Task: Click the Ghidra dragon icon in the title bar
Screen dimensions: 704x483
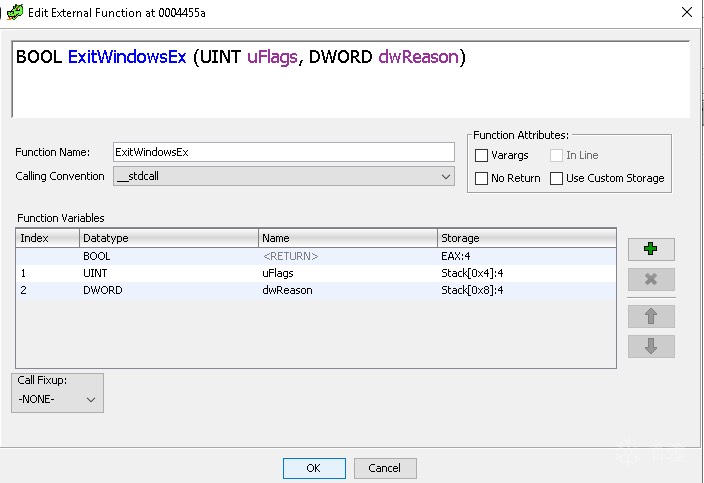Action: (x=14, y=12)
